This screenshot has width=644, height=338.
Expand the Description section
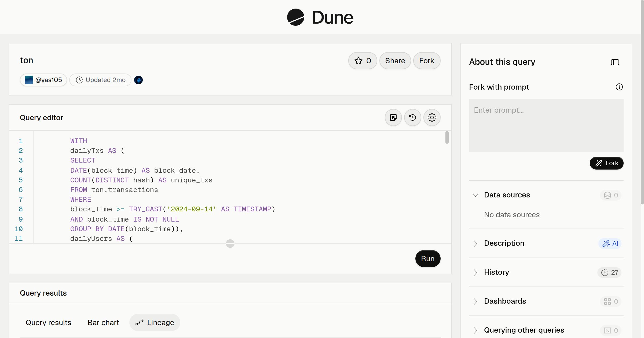[x=475, y=243]
